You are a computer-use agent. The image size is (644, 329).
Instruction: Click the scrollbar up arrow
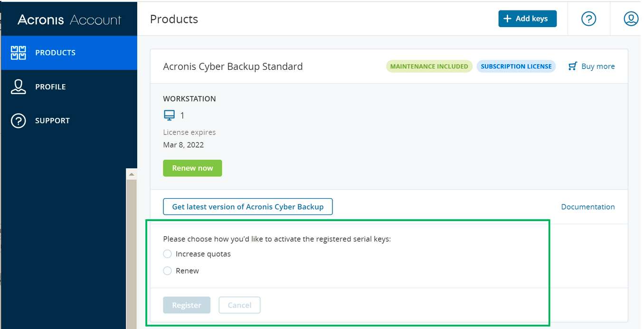132,174
